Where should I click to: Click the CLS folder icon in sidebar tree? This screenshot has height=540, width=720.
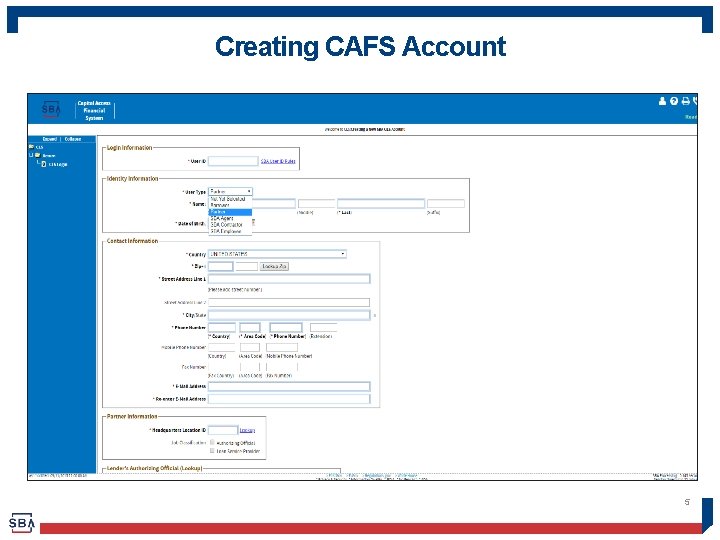[x=31, y=147]
